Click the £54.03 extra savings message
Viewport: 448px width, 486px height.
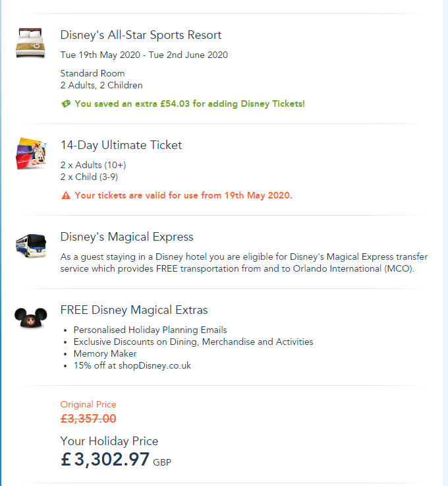[x=190, y=104]
